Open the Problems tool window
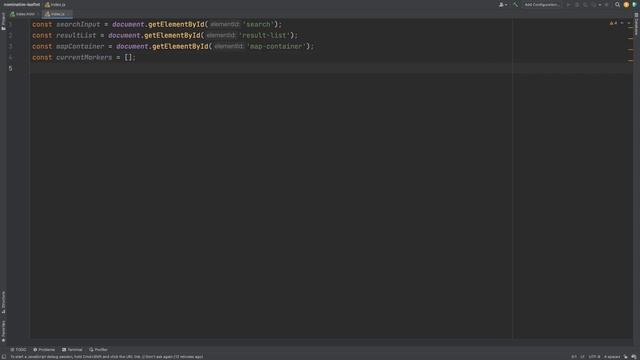This screenshot has height=360, width=640. (x=44, y=350)
